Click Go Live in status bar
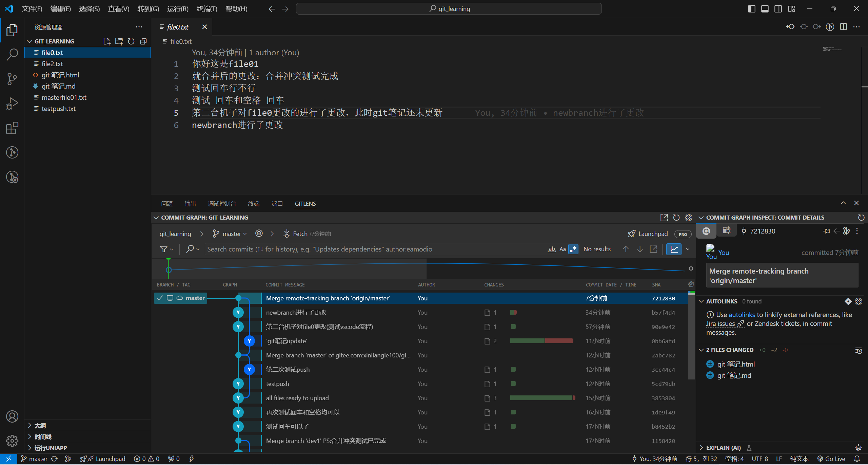868x465 pixels. [831, 459]
